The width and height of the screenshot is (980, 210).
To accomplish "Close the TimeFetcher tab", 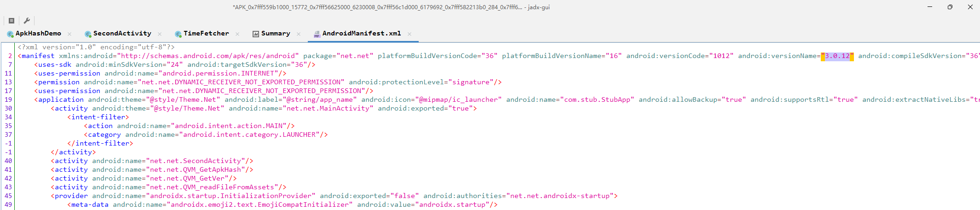I will tap(237, 34).
